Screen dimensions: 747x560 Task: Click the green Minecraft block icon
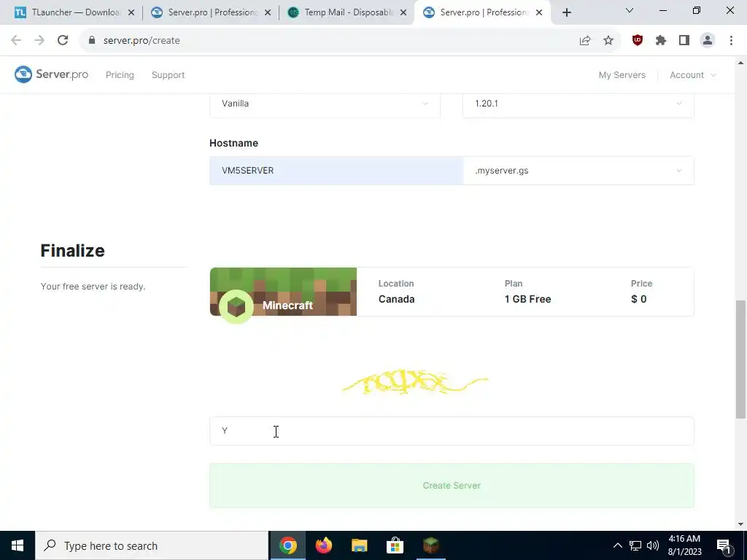click(x=236, y=307)
